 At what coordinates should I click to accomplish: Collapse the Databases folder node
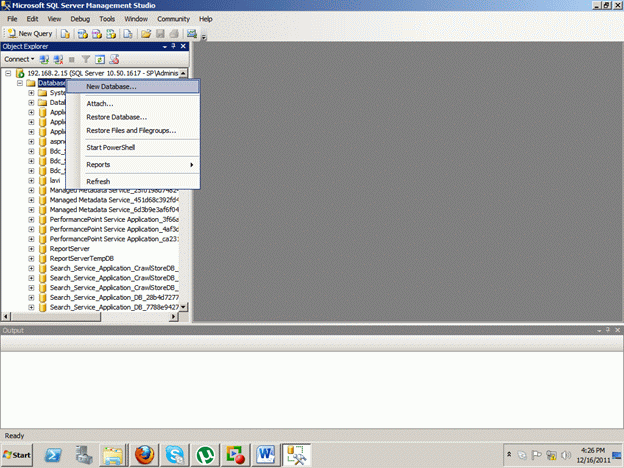(20, 83)
